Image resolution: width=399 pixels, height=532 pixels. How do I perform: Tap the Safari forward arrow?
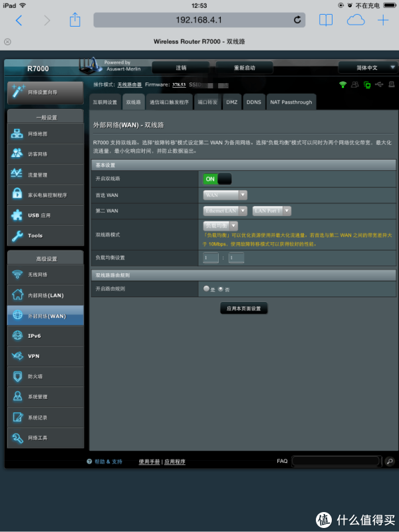point(47,21)
